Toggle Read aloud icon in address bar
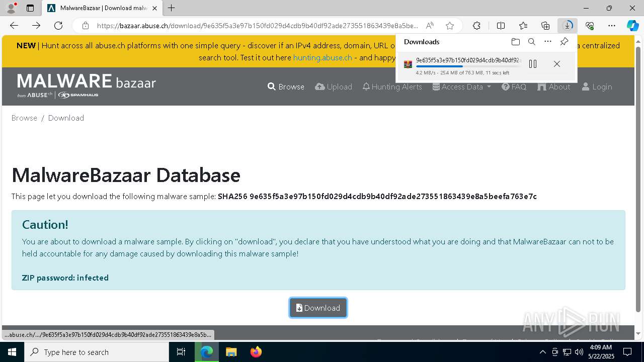 click(x=430, y=26)
